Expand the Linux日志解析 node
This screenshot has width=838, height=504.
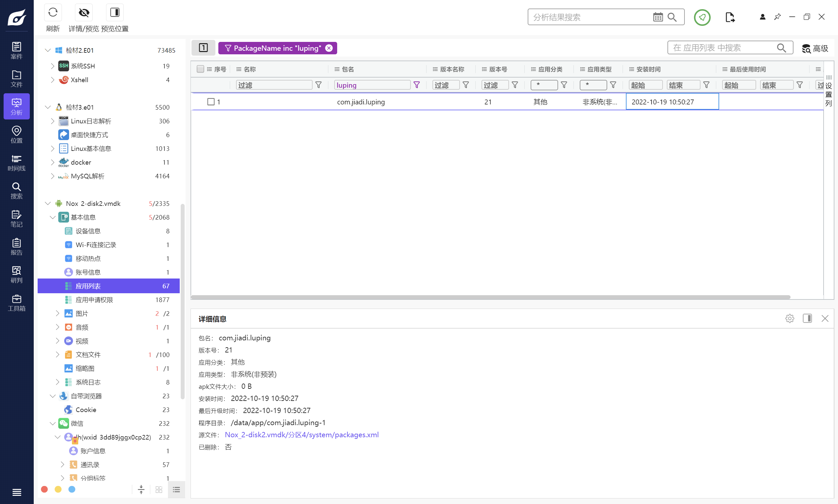(53, 121)
